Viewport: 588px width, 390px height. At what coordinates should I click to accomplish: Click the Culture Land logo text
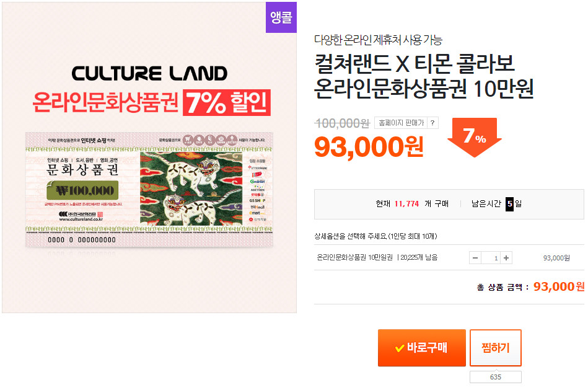pyautogui.click(x=149, y=74)
